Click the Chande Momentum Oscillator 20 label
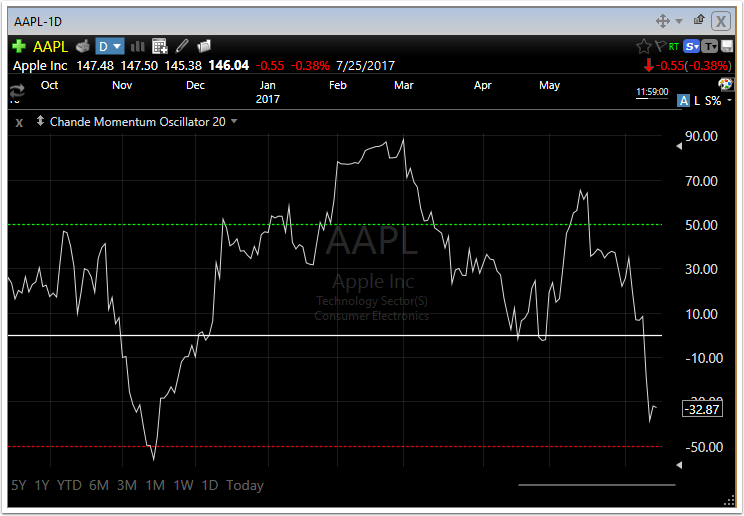This screenshot has width=744, height=516. click(x=138, y=122)
